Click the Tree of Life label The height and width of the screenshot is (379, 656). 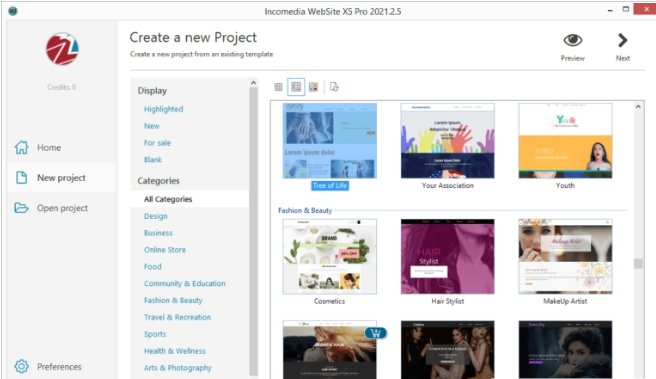click(x=330, y=185)
